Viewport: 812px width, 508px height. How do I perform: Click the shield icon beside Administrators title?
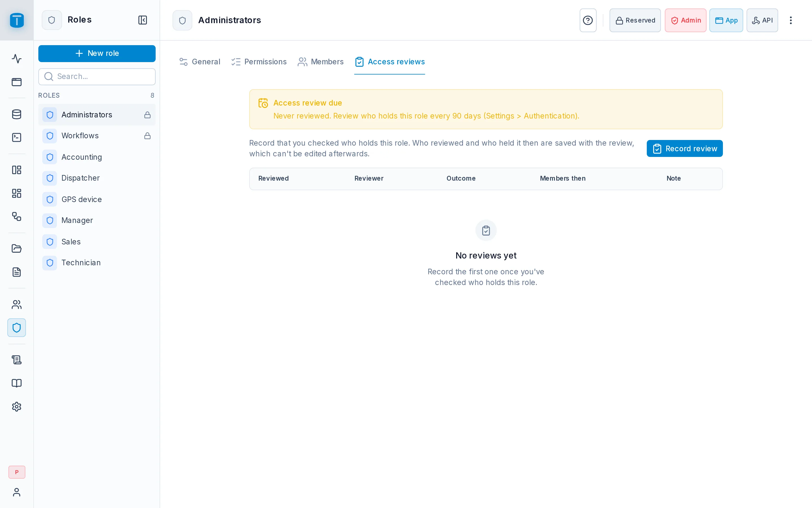click(x=182, y=20)
